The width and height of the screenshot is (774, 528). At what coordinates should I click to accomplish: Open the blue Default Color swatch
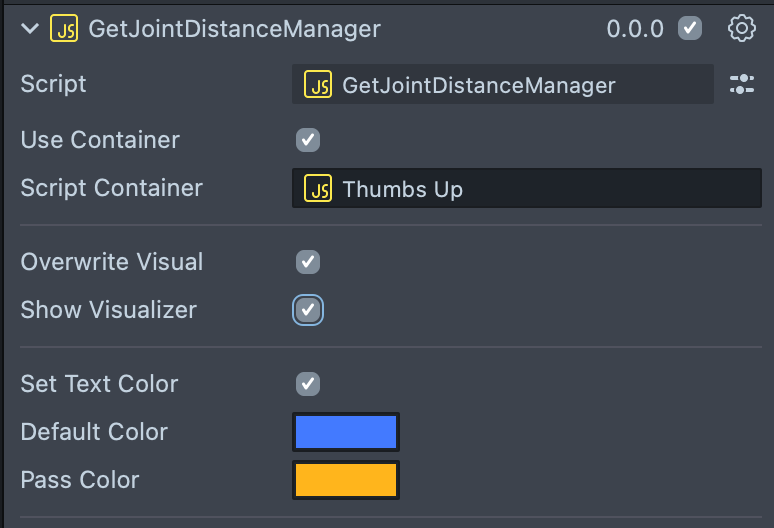[x=346, y=432]
